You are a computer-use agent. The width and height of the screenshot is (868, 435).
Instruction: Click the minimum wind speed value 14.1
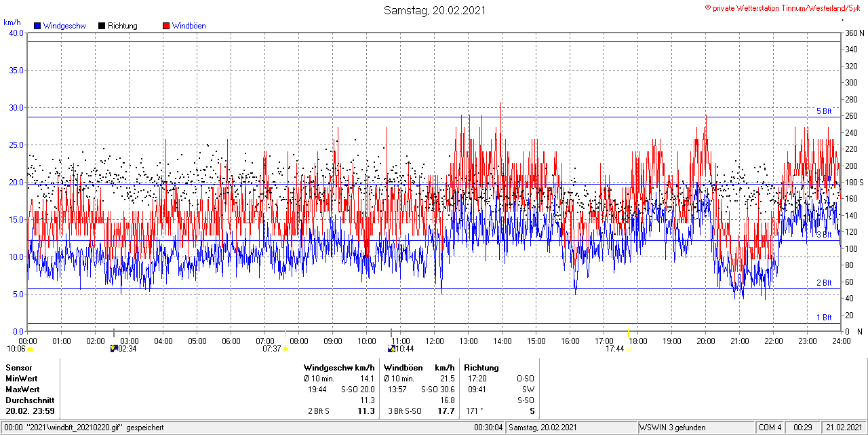367,379
